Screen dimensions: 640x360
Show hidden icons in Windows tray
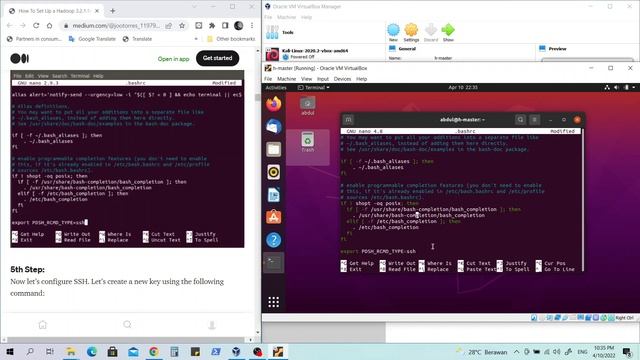click(516, 351)
